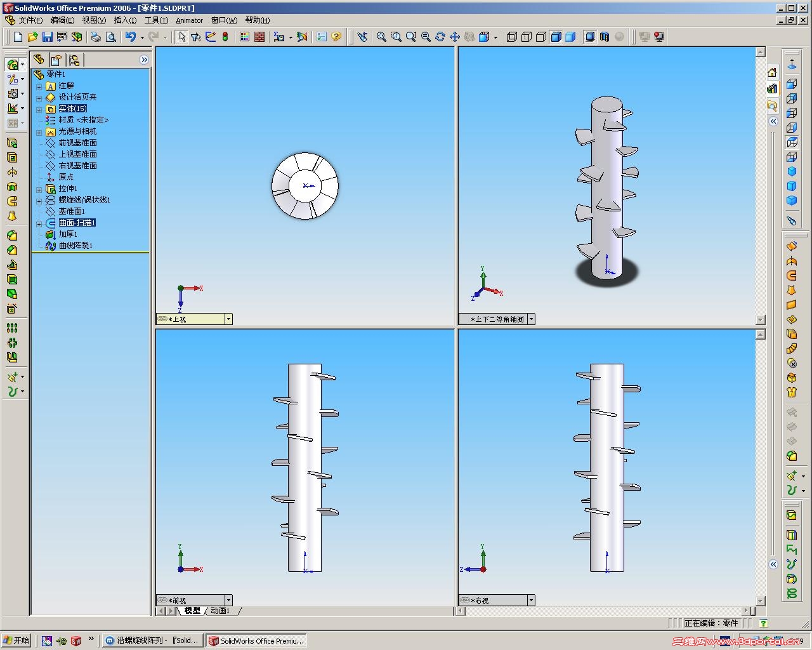The image size is (812, 650).
Task: Click the Swept Boss feature icon
Action: (12, 201)
